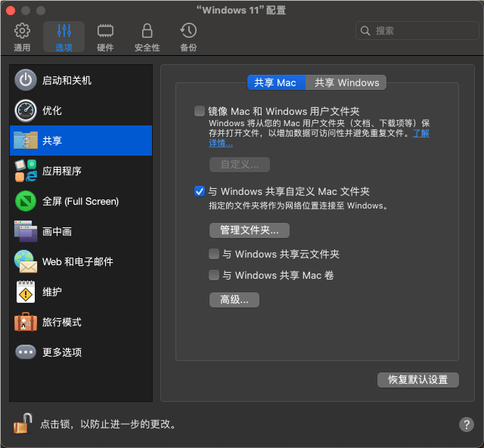Switch to the 共享 Windows tab
The image size is (484, 448).
click(x=346, y=82)
